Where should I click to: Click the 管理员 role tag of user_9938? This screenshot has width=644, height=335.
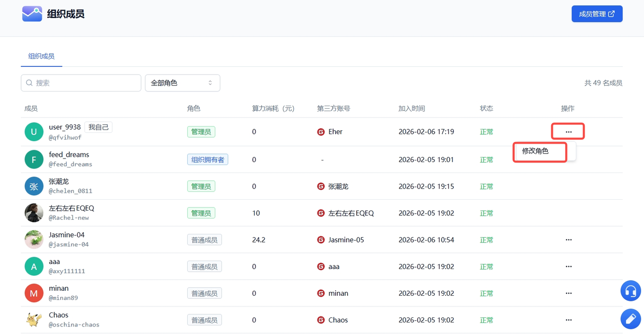pyautogui.click(x=201, y=132)
